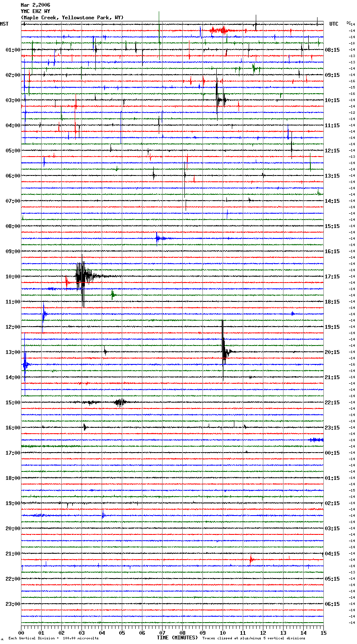Click the "12:15" UTC time label
This screenshot has width=357, height=644.
(x=332, y=151)
